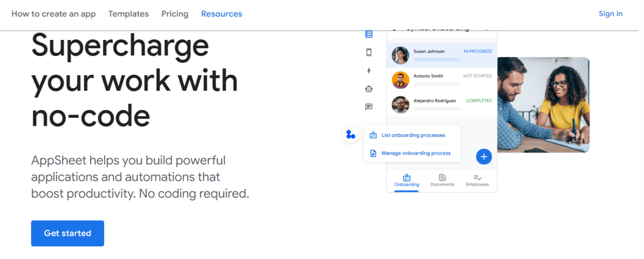
Task: Click Alejandro Rodriguez's progress bar
Action: tap(437, 109)
